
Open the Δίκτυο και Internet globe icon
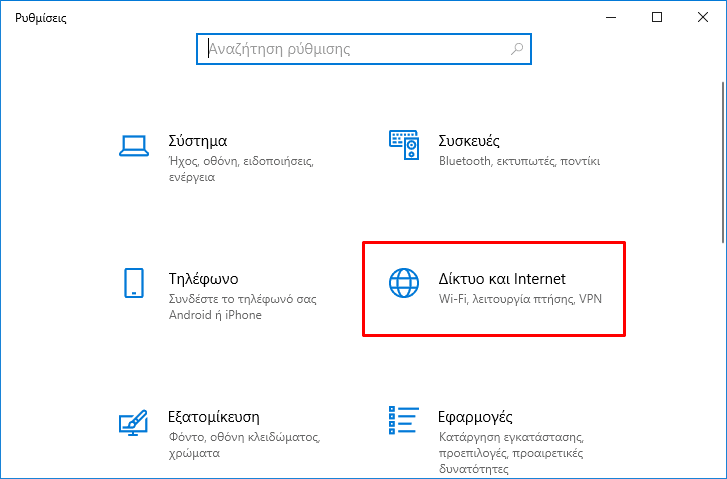(x=404, y=282)
